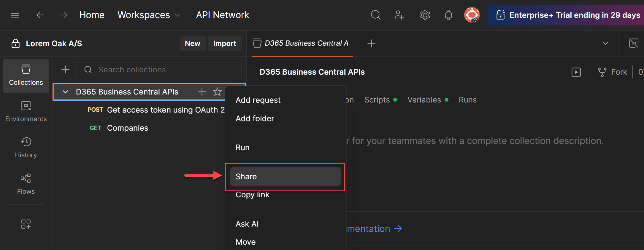
Task: Click the Search collections field
Action: [x=159, y=70]
